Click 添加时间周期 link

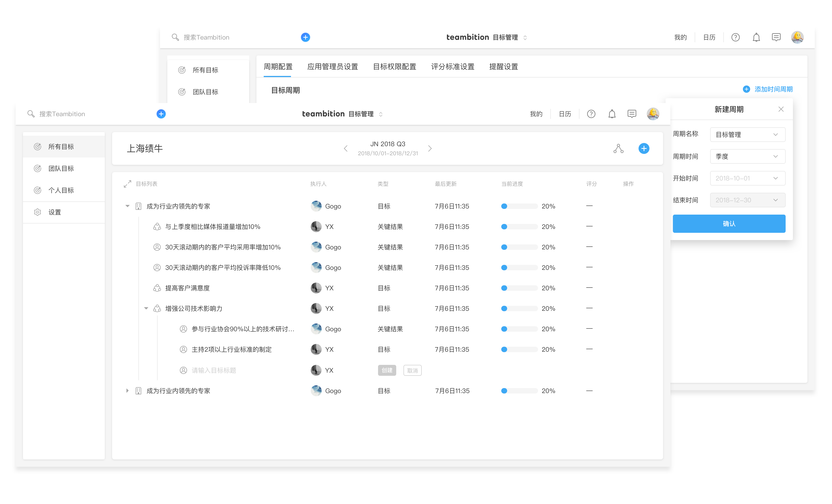(x=767, y=90)
